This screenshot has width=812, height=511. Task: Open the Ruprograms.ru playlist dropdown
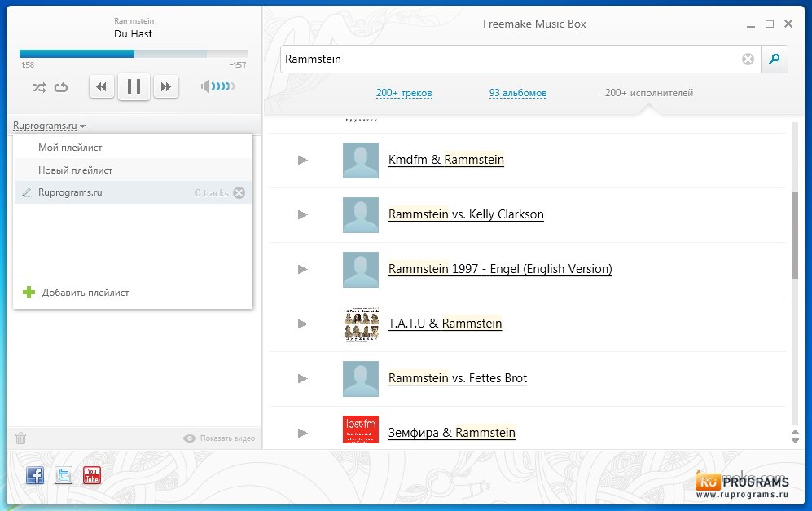pyautogui.click(x=50, y=126)
